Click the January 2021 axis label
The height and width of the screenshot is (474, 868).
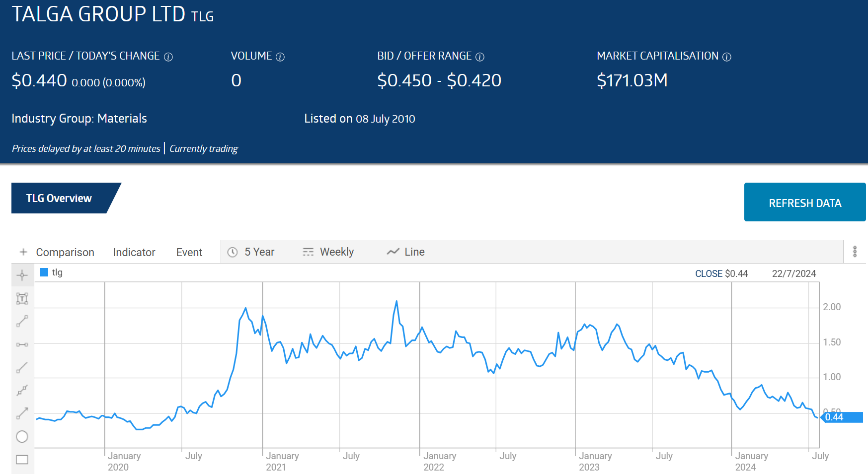click(x=282, y=461)
